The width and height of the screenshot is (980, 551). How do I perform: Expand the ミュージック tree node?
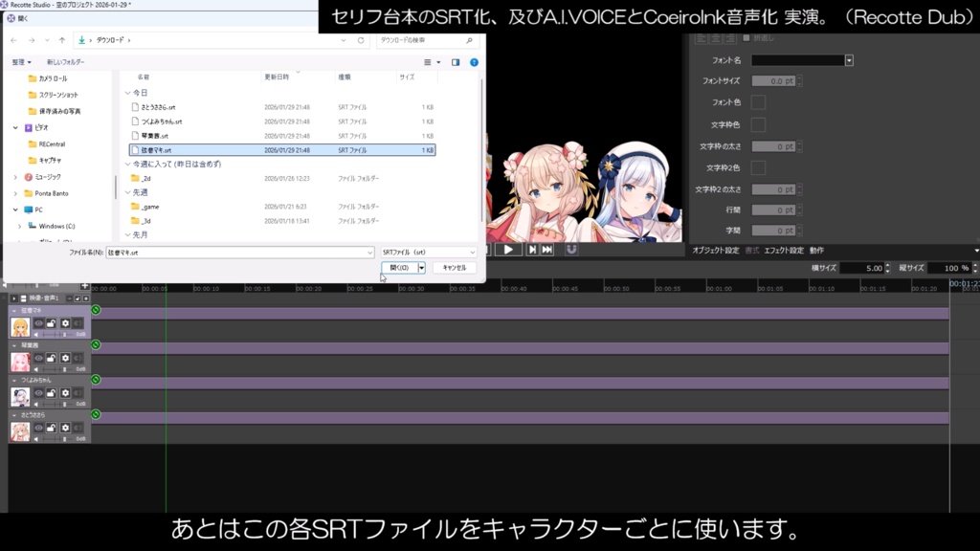pyautogui.click(x=15, y=177)
